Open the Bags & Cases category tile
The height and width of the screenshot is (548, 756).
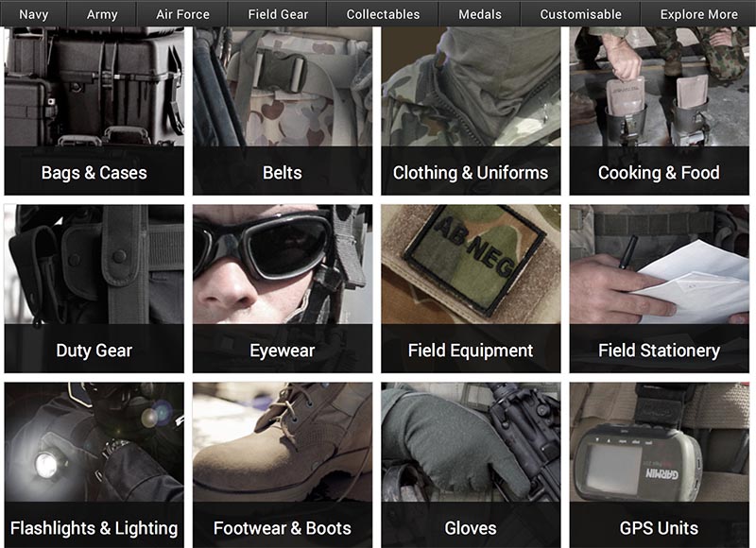pos(94,111)
